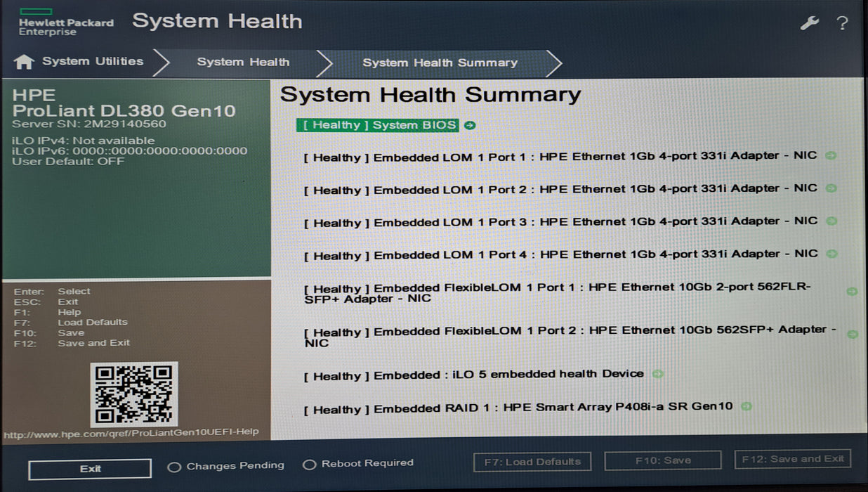The height and width of the screenshot is (492, 868).
Task: Click F7: Load Defaults hint in key legend
Action: [71, 323]
